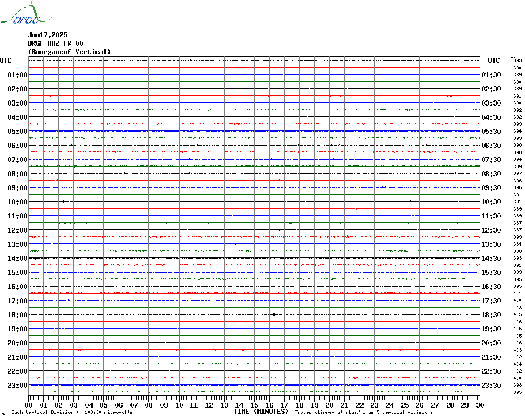Select the BRGF HHZ FR 00 station label
This screenshot has height=420, width=525.
point(55,43)
